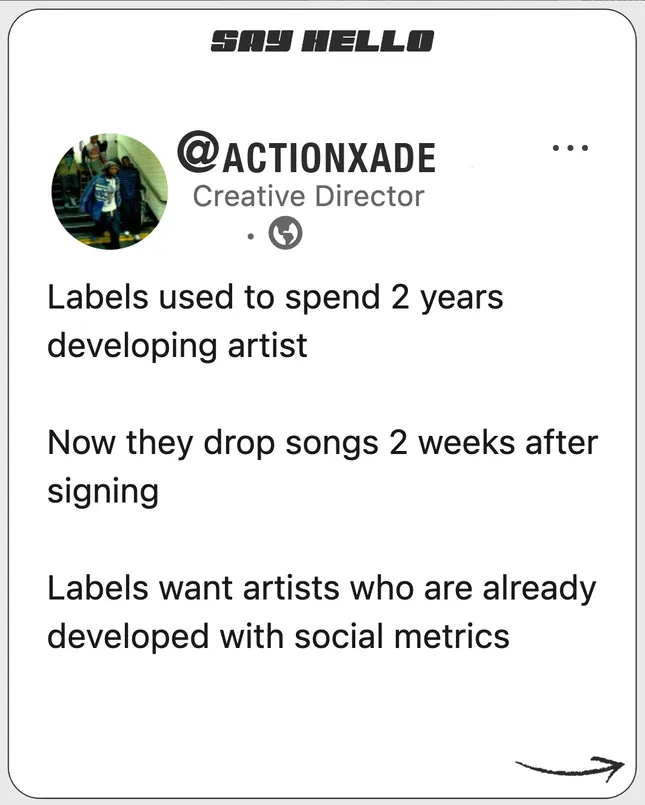Viewport: 645px width, 805px height.
Task: Open the three-dot more options menu
Action: 570,148
